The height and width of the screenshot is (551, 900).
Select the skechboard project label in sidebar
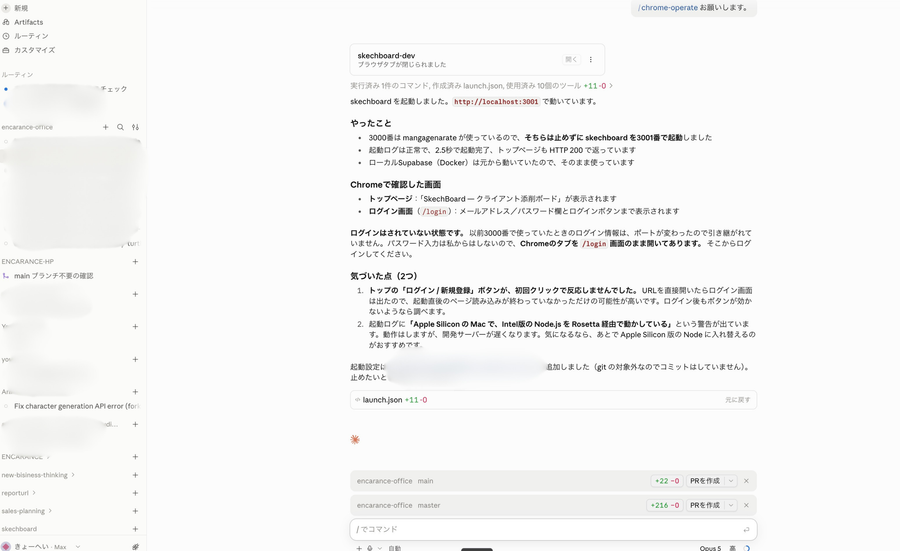[x=19, y=529]
